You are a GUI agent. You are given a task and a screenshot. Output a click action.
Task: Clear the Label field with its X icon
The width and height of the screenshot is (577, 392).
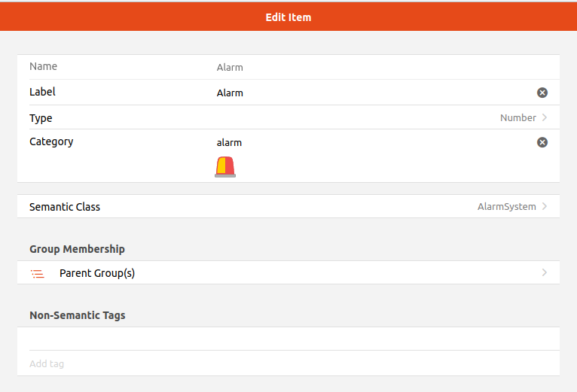(542, 93)
